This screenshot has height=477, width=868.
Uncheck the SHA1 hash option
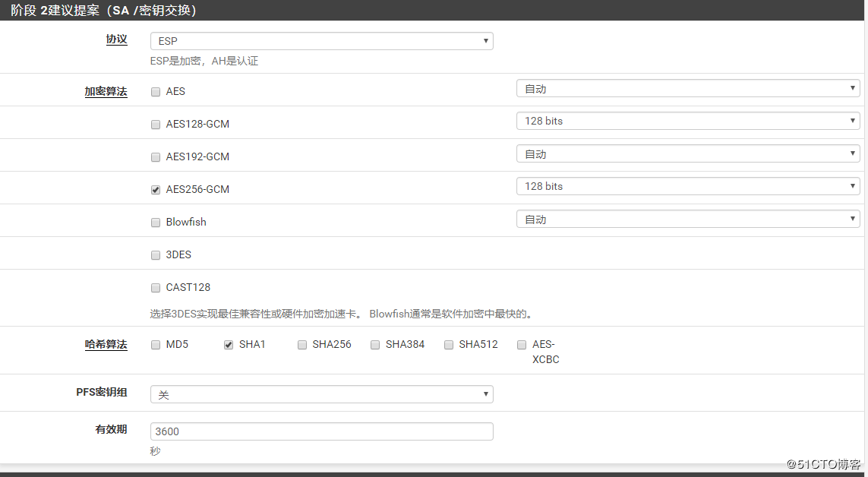coord(229,345)
